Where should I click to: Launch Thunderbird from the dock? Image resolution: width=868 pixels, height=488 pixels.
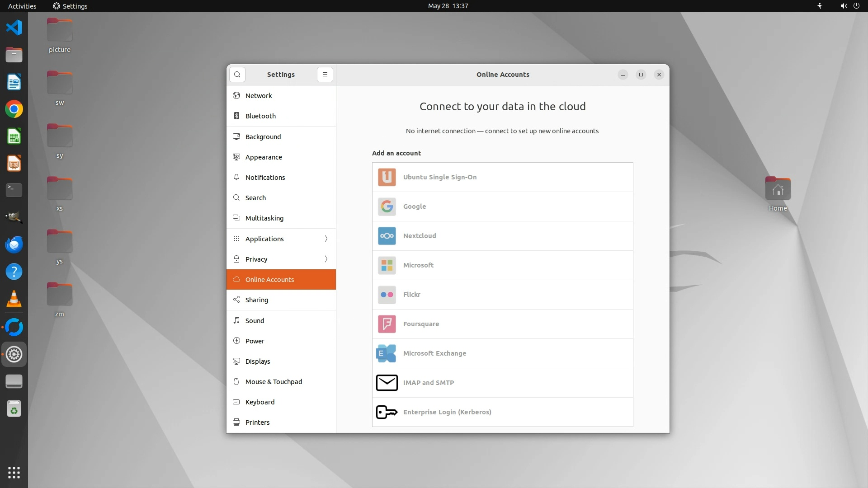tap(14, 244)
